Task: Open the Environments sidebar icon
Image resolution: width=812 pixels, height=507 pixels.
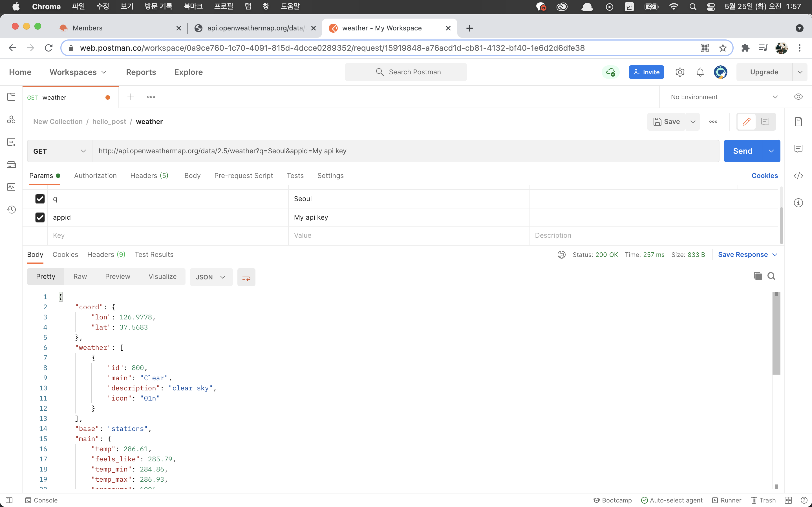Action: pyautogui.click(x=11, y=142)
